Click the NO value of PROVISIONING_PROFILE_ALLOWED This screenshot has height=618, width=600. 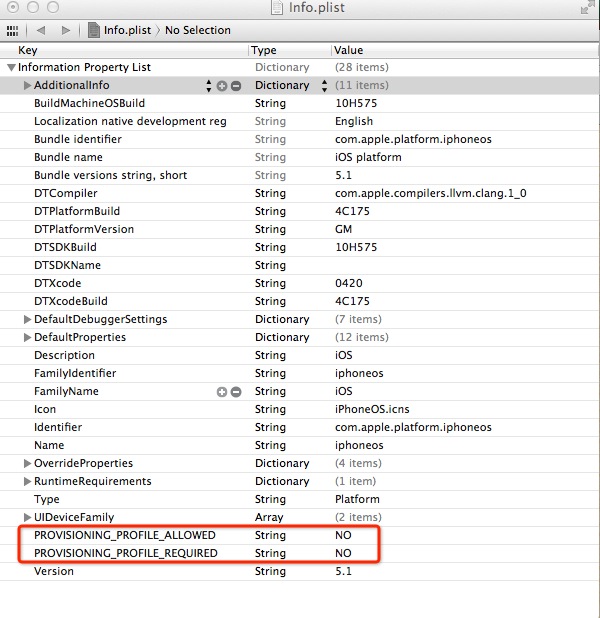tap(343, 536)
